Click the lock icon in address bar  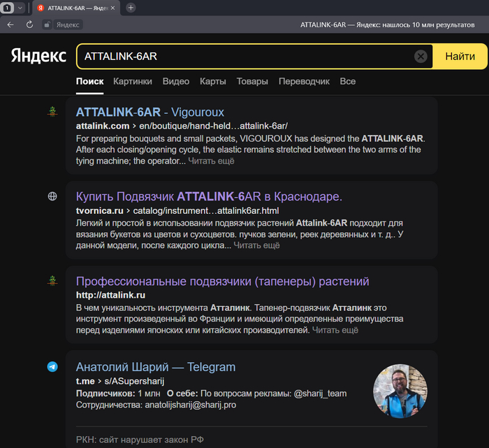coord(47,24)
